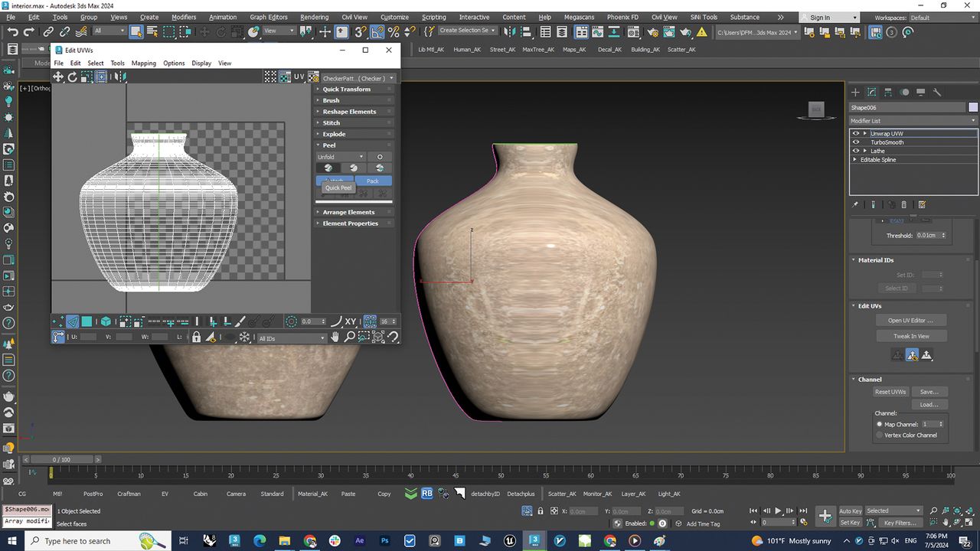Click the Play Animation button

(x=779, y=510)
